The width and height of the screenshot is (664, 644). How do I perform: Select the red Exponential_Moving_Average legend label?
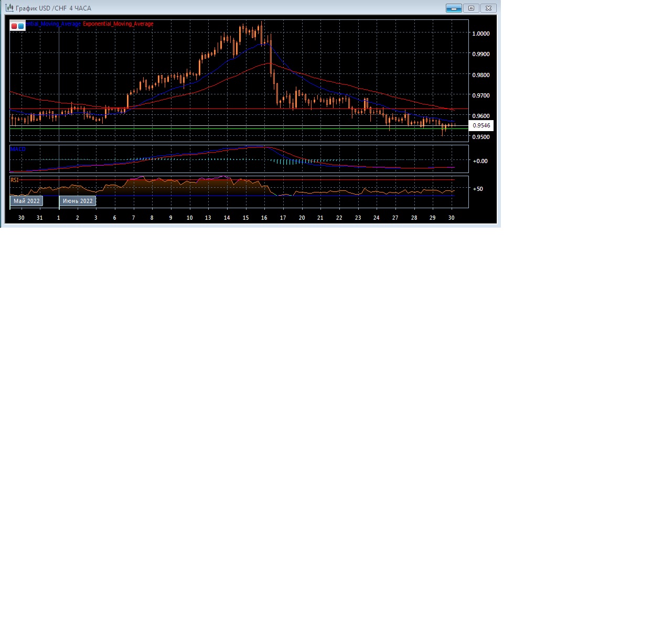tap(118, 24)
